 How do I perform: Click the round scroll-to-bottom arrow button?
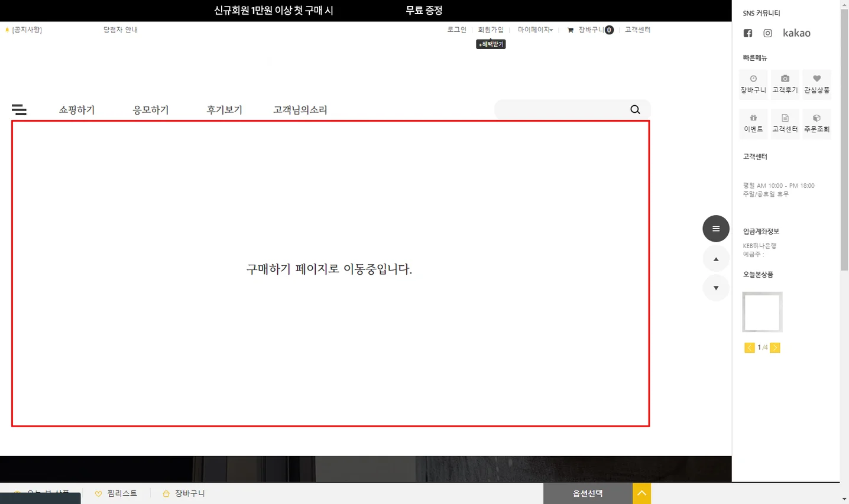(716, 288)
